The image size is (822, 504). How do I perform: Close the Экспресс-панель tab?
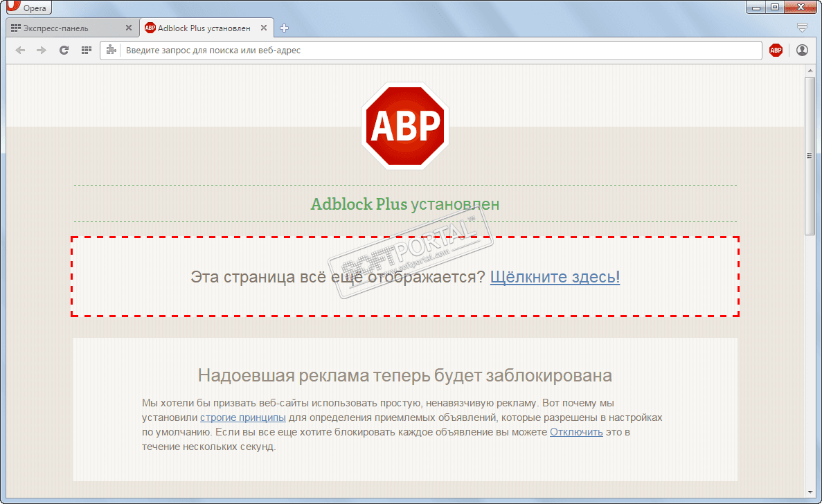128,28
